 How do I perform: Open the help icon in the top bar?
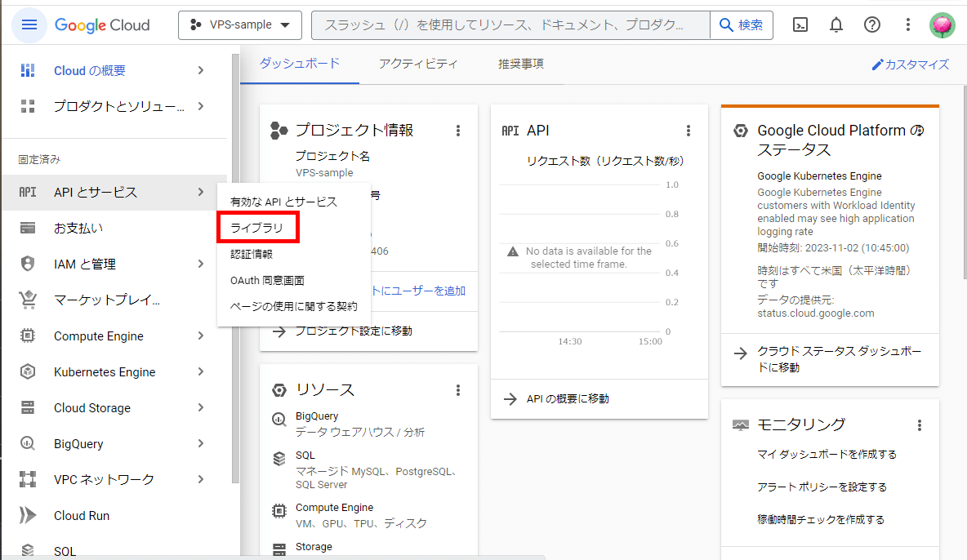871,24
